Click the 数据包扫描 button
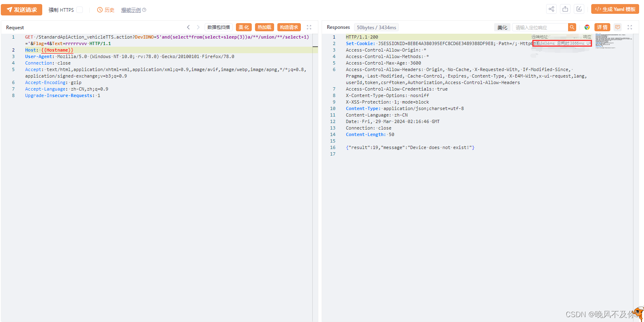 click(x=218, y=27)
